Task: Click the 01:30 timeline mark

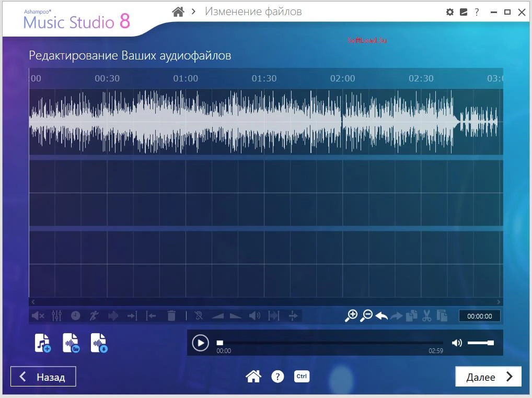Action: pos(264,78)
